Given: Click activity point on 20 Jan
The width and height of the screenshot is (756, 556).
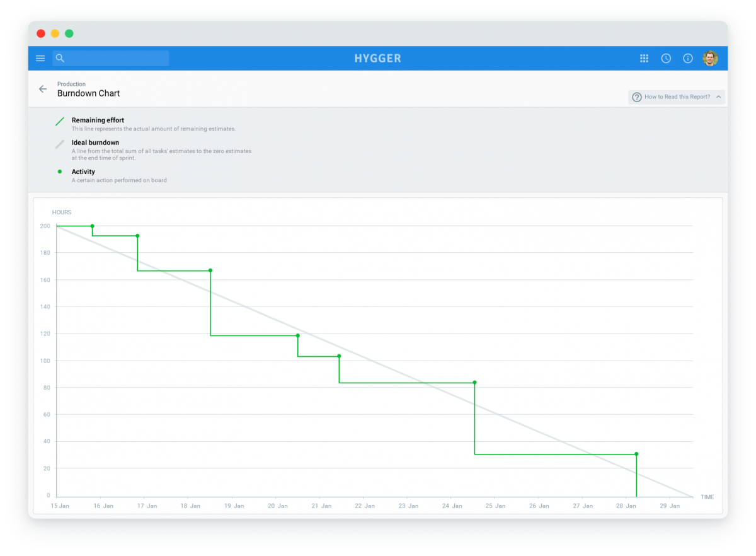Looking at the screenshot, I should 298,335.
